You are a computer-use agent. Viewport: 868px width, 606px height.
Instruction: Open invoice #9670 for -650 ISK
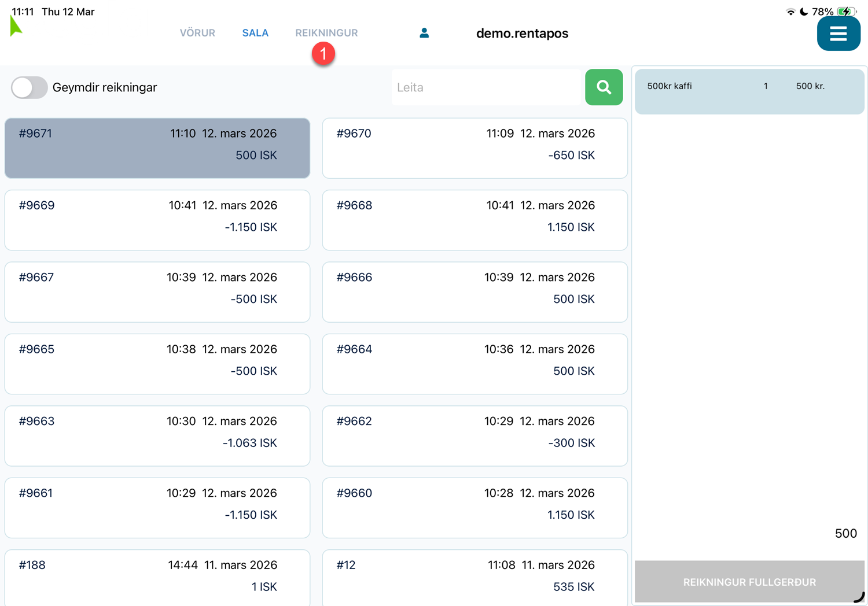click(x=475, y=148)
